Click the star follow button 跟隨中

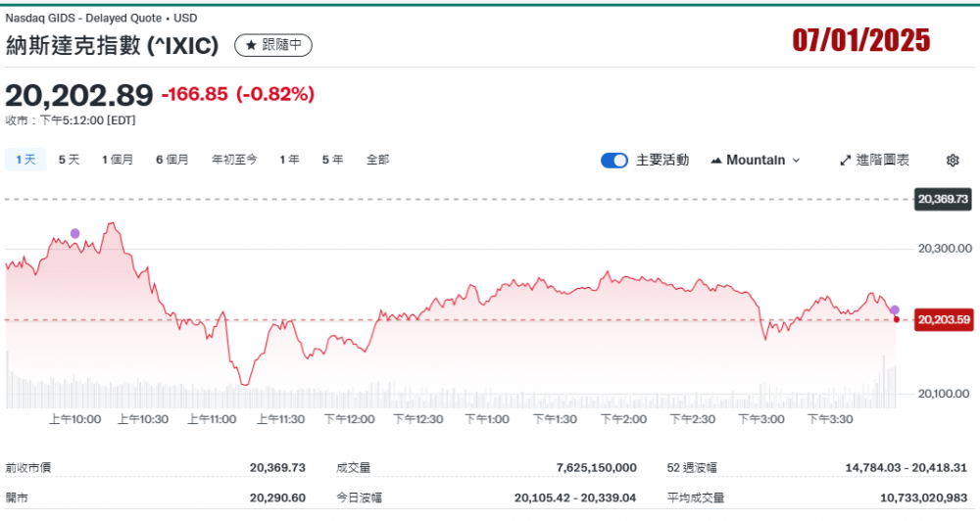pyautogui.click(x=273, y=45)
